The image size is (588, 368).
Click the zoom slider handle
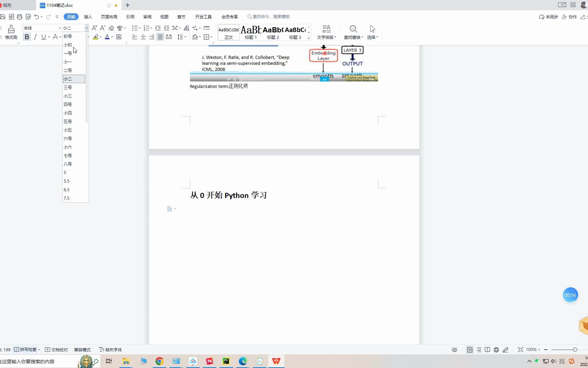575,350
